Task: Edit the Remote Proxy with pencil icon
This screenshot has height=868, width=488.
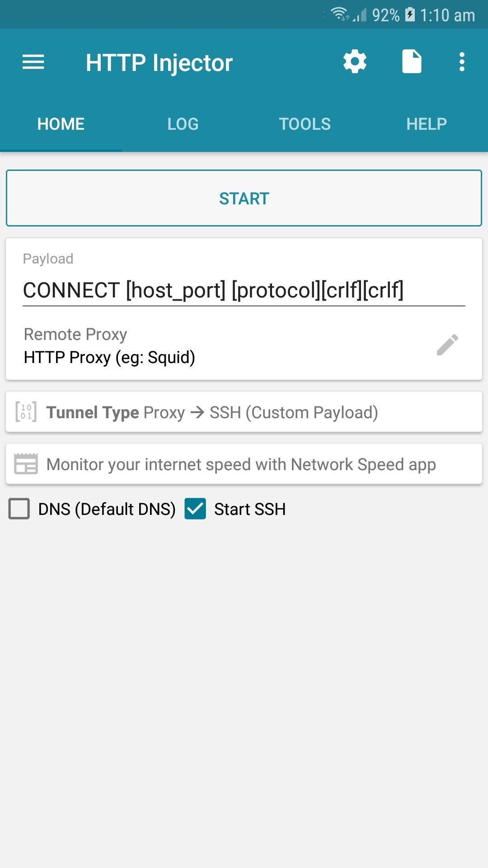Action: (x=448, y=345)
